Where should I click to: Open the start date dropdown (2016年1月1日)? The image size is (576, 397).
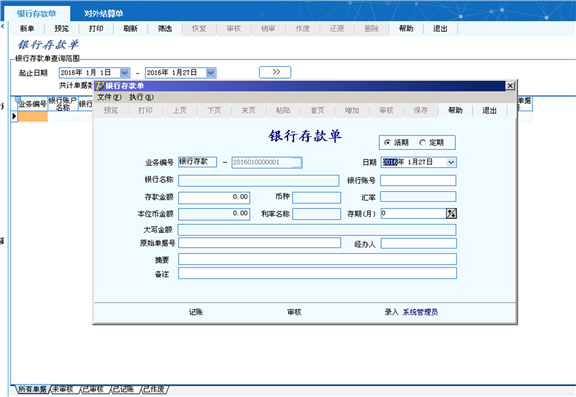coord(125,73)
